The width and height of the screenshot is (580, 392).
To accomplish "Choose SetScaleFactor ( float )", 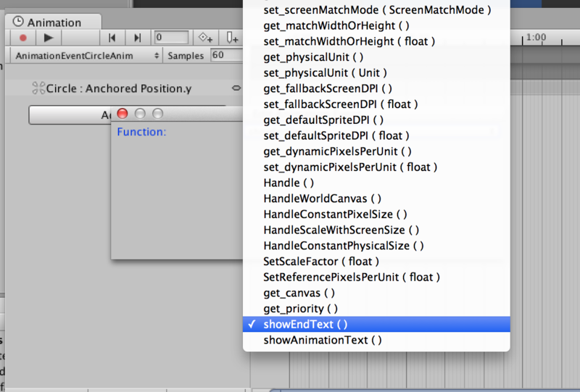I will pyautogui.click(x=376, y=262).
